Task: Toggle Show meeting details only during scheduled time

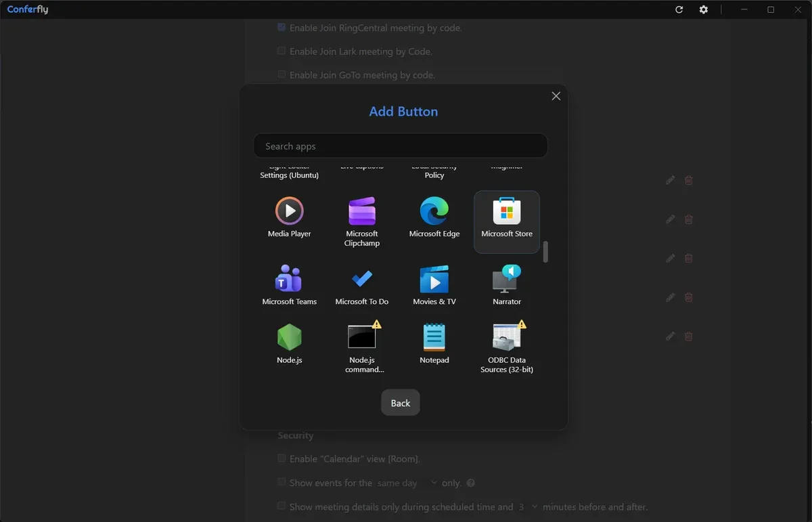Action: coord(281,506)
